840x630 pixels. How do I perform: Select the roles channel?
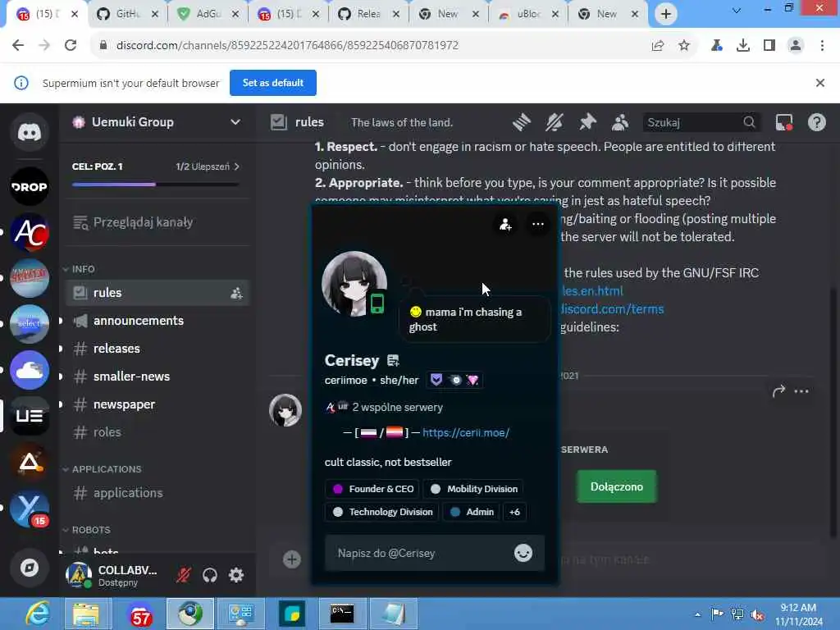click(x=158, y=432)
